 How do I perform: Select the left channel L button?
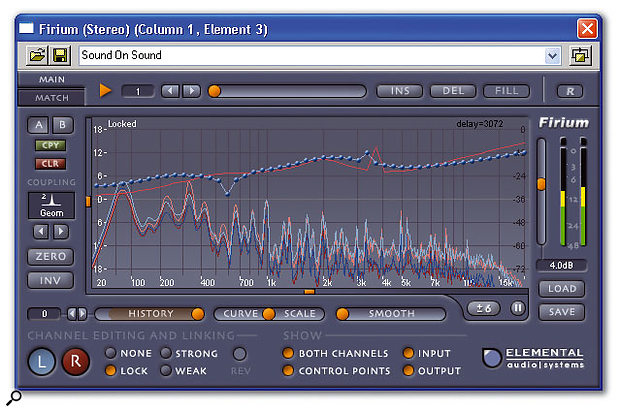42,361
